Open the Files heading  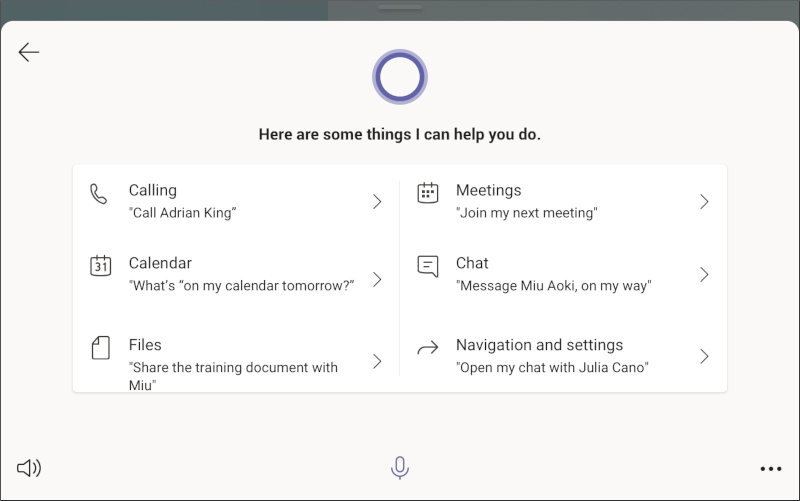[x=145, y=345]
